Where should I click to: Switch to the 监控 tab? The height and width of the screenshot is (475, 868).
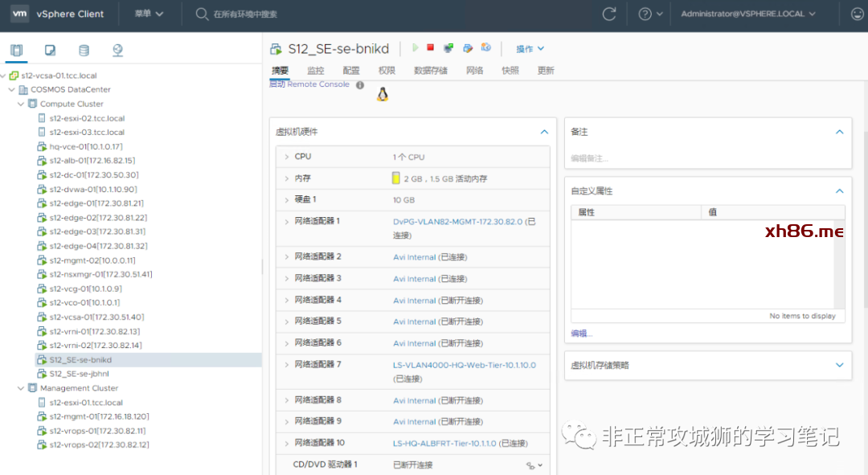tap(315, 71)
